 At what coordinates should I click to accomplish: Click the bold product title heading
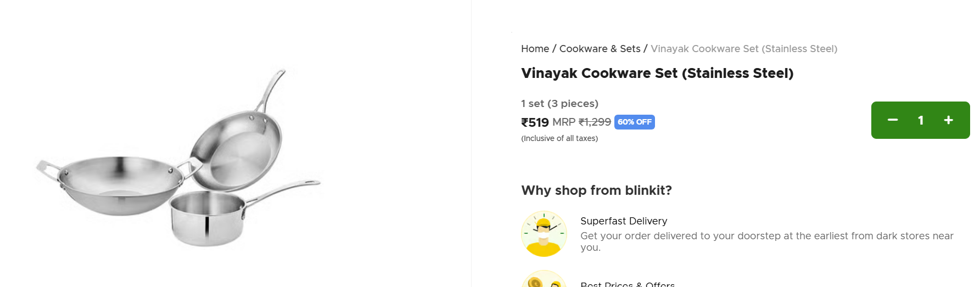pyautogui.click(x=657, y=74)
